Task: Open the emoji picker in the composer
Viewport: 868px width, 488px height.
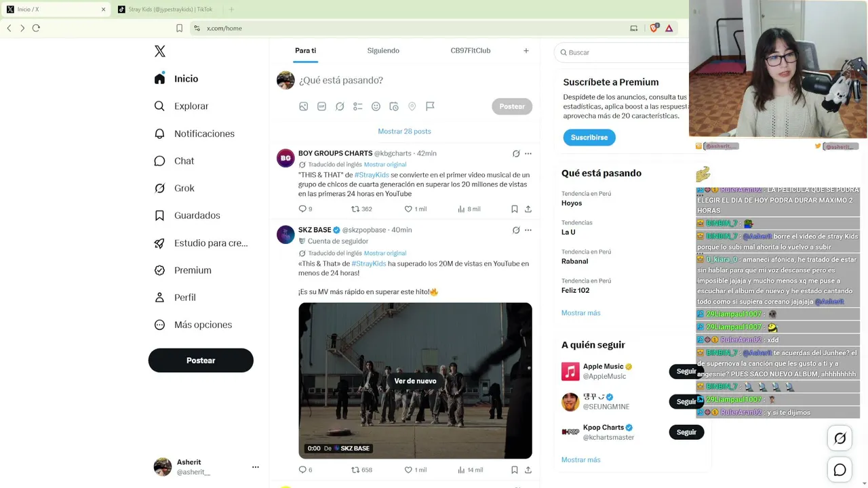Action: (x=376, y=106)
